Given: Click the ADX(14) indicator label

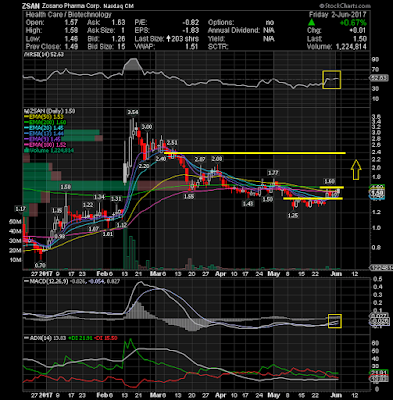Looking at the screenshot, I should pos(37,338).
